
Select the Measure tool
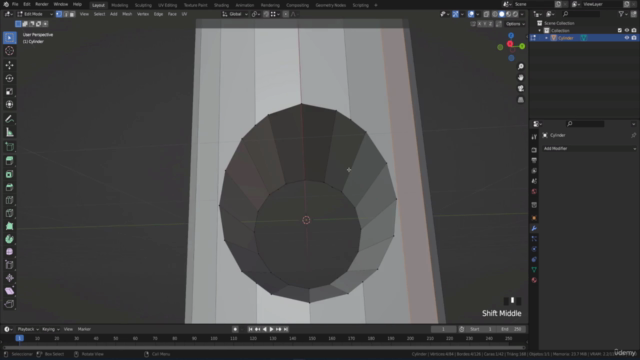point(9,132)
